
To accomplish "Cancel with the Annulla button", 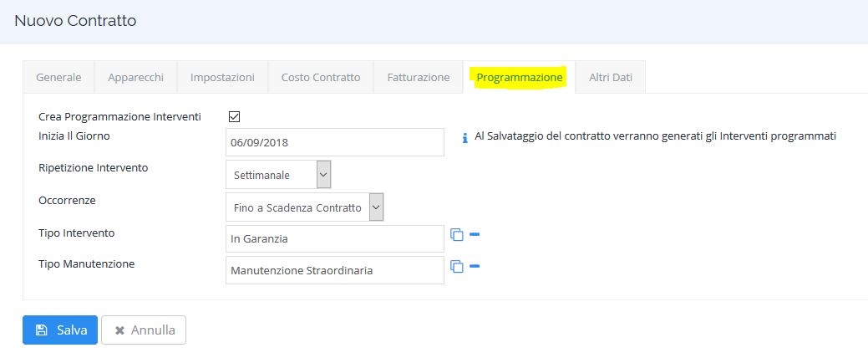I will pyautogui.click(x=144, y=330).
